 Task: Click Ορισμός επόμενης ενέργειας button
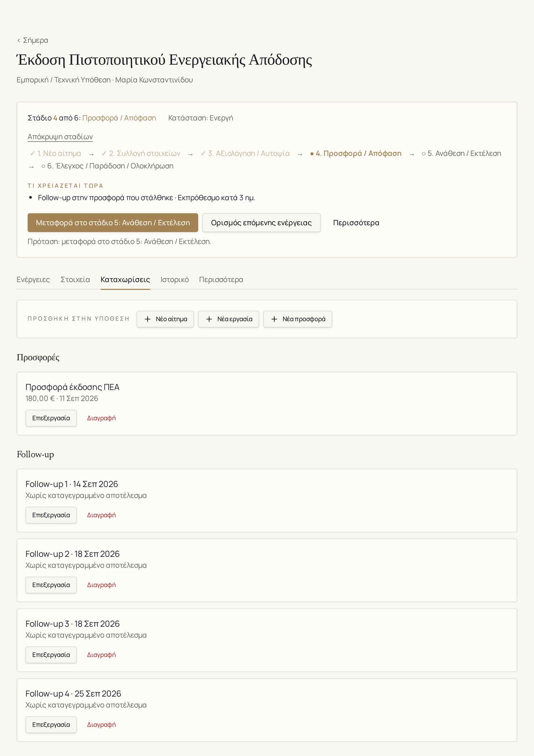point(261,223)
